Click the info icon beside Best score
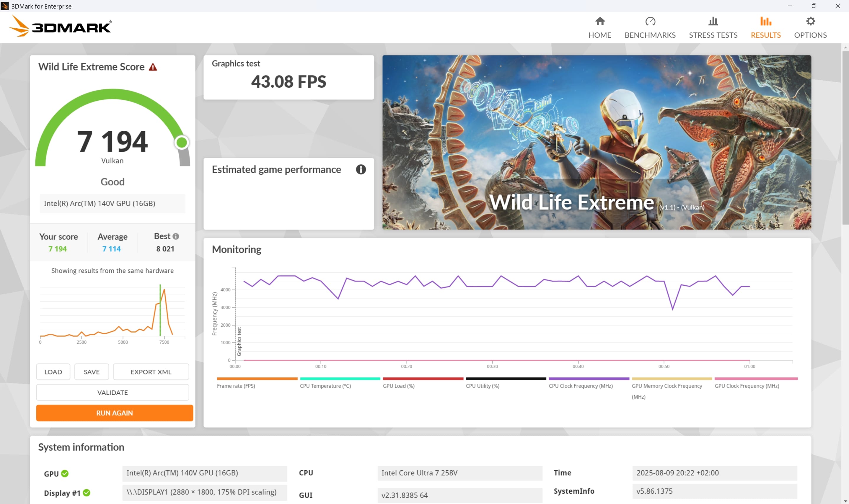This screenshot has width=849, height=504. (x=176, y=236)
